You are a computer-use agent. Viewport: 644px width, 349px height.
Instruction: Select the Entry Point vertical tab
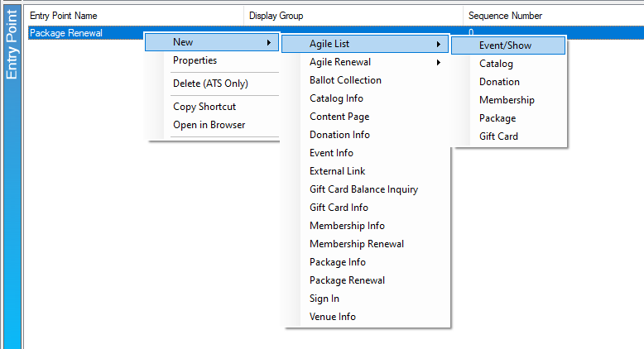click(x=12, y=45)
